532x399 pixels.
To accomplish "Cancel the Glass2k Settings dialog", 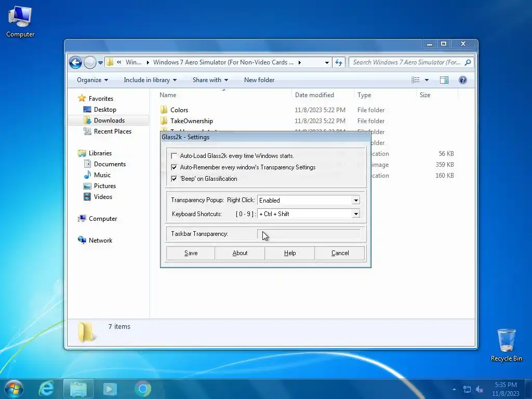I will 340,253.
